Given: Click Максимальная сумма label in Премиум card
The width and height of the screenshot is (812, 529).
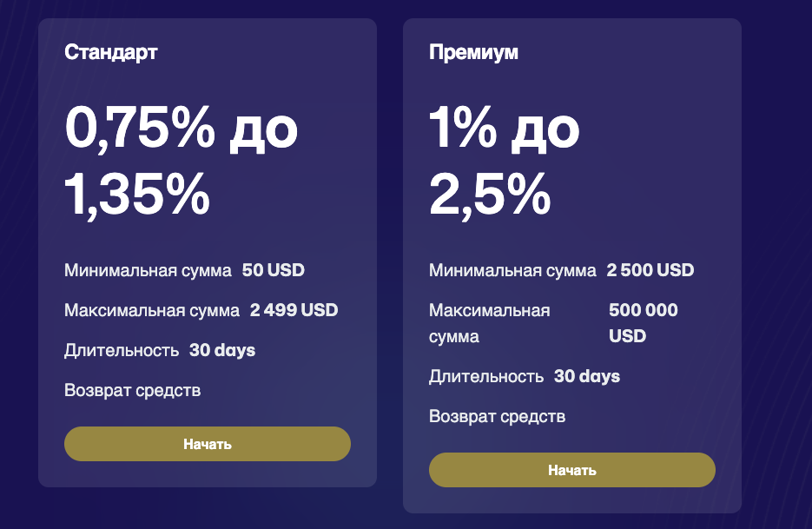Looking at the screenshot, I should tap(490, 323).
